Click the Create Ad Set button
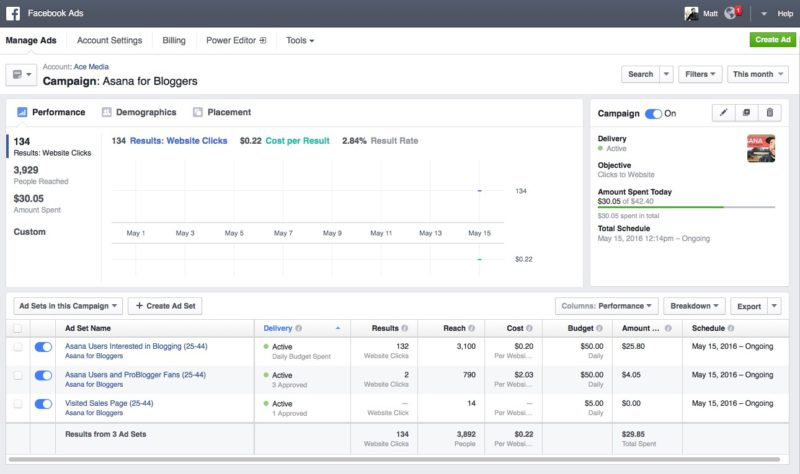This screenshot has height=474, width=800. (165, 306)
